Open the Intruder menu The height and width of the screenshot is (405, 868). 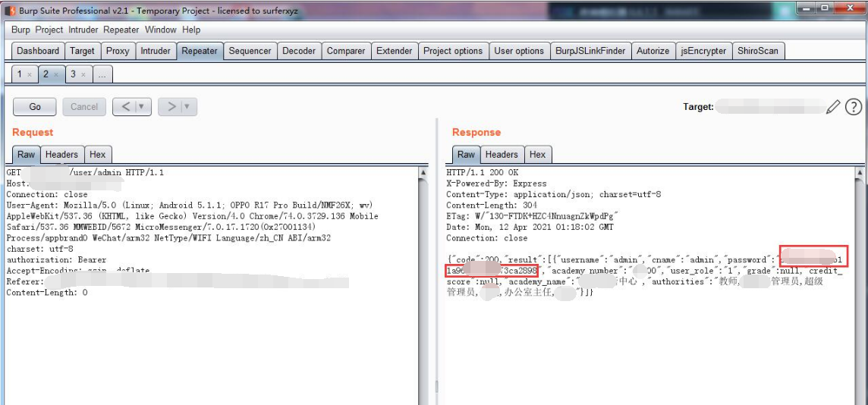pyautogui.click(x=83, y=30)
